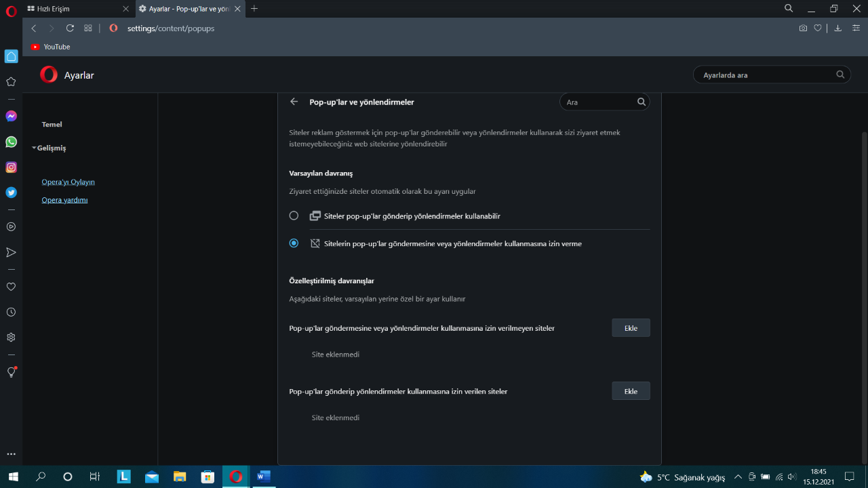Open Instagram in the sidebar
This screenshot has width=868, height=488.
(x=11, y=167)
